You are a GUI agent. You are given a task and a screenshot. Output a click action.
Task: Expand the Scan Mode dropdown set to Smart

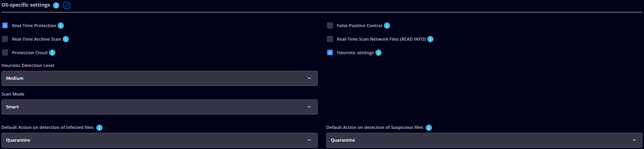[x=159, y=107]
